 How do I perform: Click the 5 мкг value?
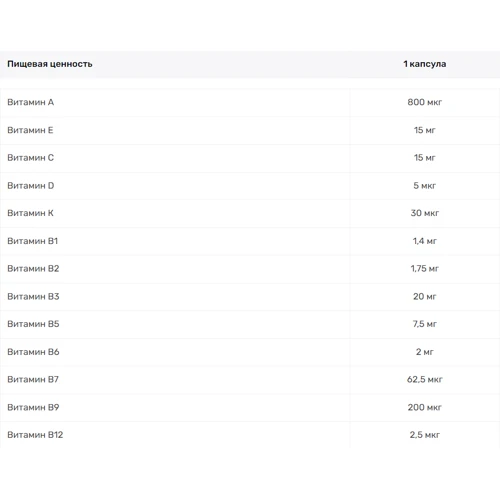click(x=424, y=186)
